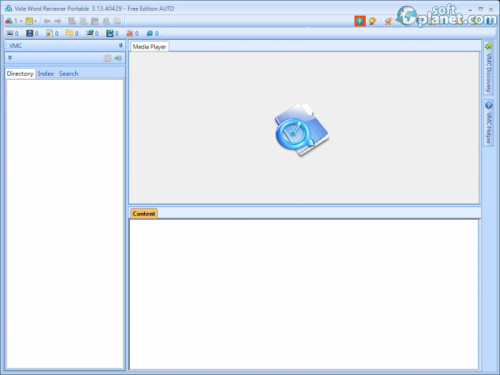The width and height of the screenshot is (500, 375).
Task: Click the document page counter icon
Action: [x=49, y=33]
